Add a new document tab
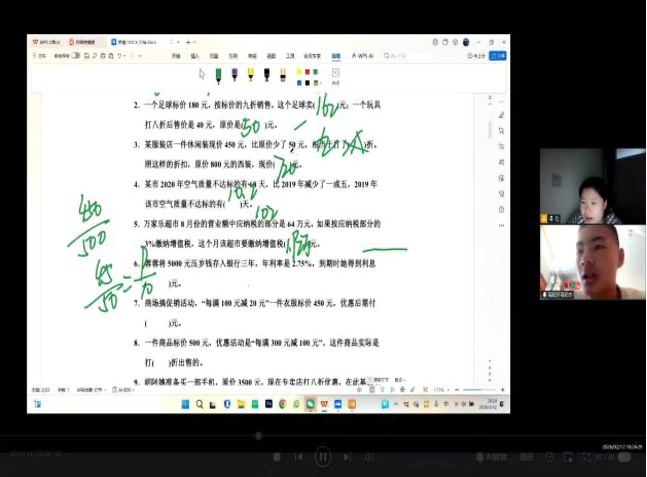This screenshot has height=477, width=647. pos(187,42)
